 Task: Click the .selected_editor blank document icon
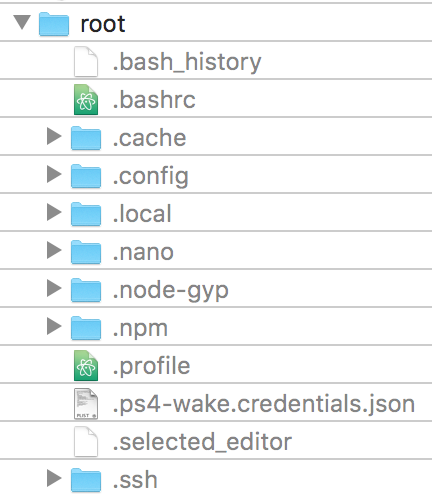coord(86,442)
